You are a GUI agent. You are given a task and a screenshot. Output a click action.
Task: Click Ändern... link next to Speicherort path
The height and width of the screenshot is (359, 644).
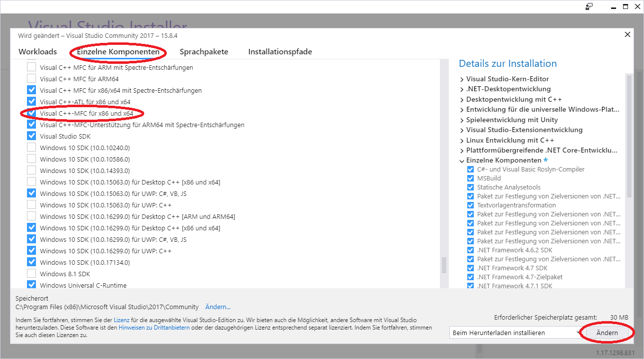tap(218, 307)
